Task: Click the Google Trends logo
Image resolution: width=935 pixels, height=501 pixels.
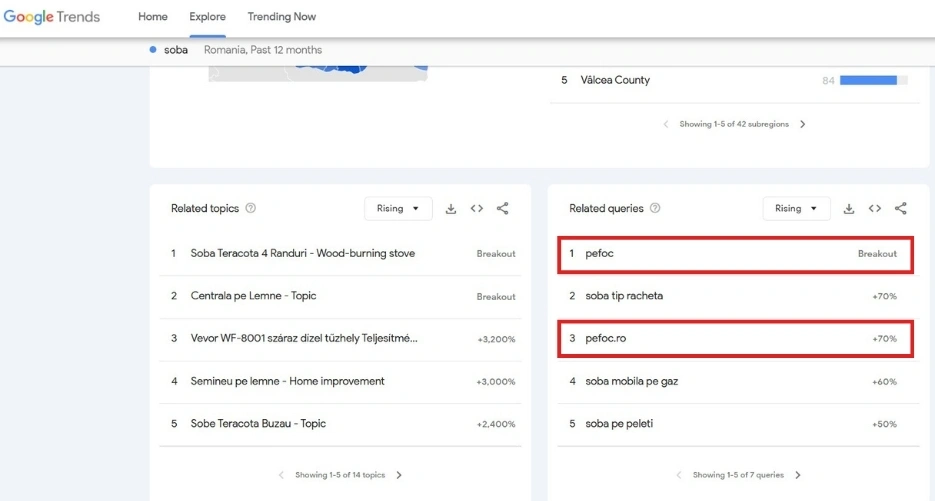Action: [52, 17]
